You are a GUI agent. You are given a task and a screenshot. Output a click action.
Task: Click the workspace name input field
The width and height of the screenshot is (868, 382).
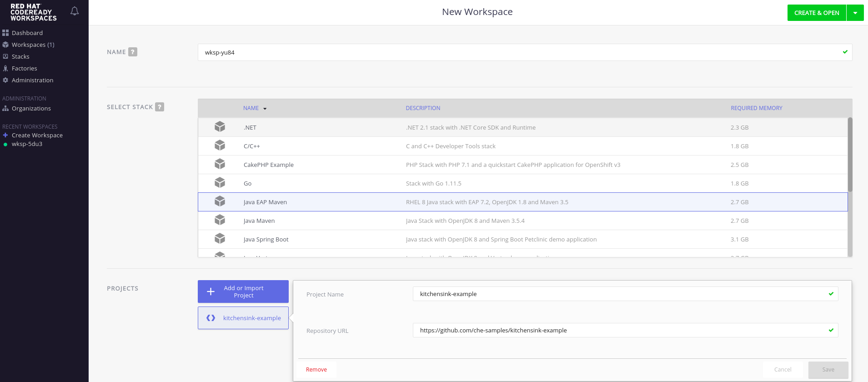[x=525, y=52]
